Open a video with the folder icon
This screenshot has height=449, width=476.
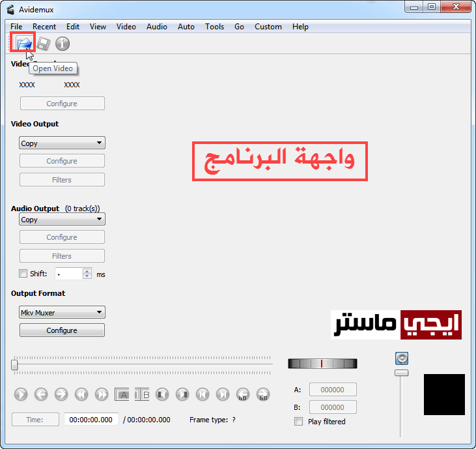pyautogui.click(x=24, y=44)
